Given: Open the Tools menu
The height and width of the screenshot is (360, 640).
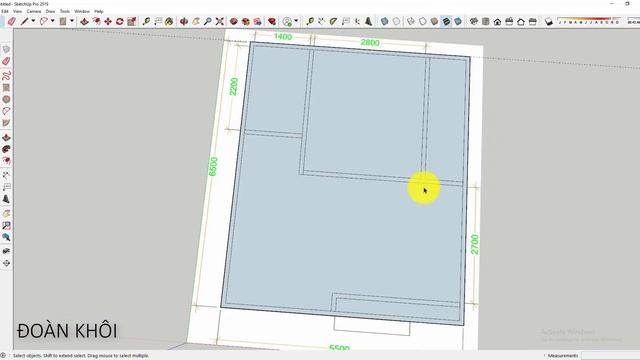Looking at the screenshot, I should coord(65,11).
